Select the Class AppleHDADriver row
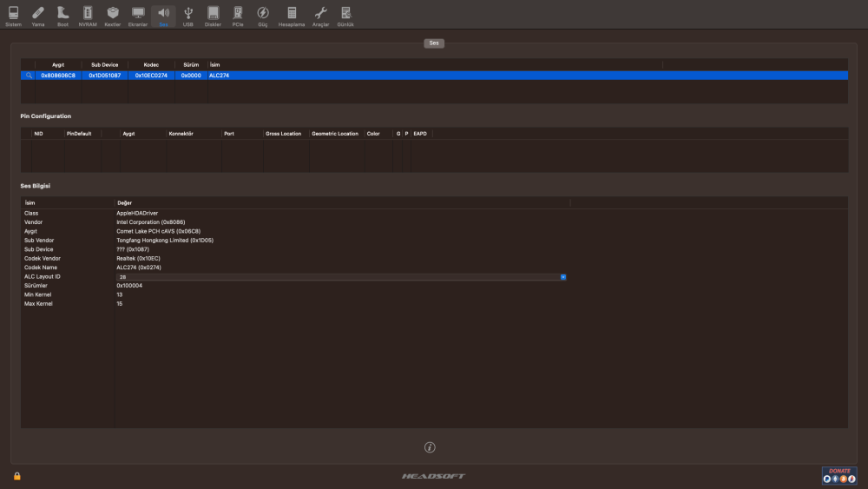The width and height of the screenshot is (868, 489). pos(434,213)
